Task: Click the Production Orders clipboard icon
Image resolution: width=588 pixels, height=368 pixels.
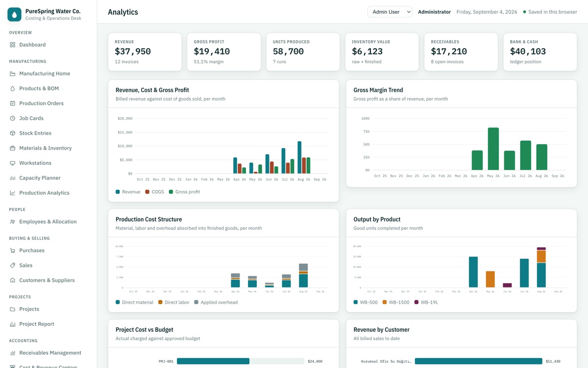Action: pyautogui.click(x=13, y=104)
